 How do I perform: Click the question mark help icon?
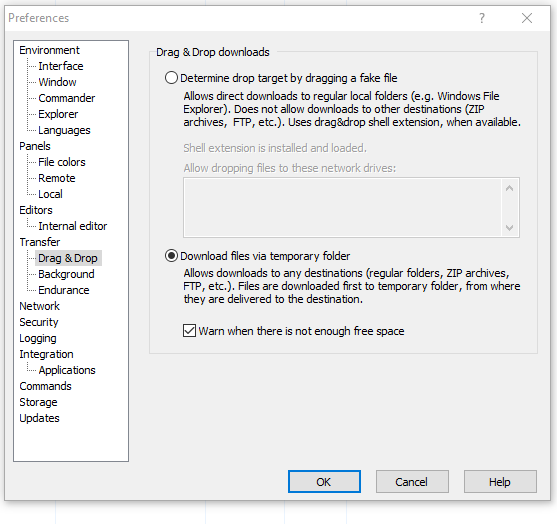(x=482, y=18)
